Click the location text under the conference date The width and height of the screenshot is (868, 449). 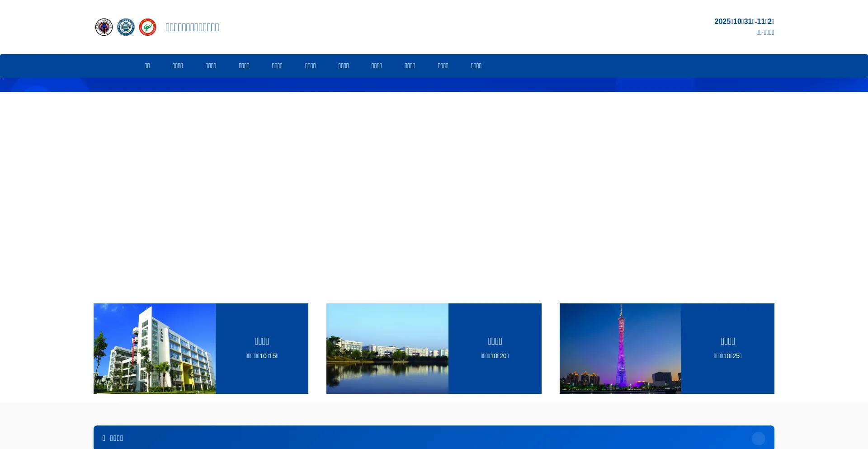(x=765, y=33)
